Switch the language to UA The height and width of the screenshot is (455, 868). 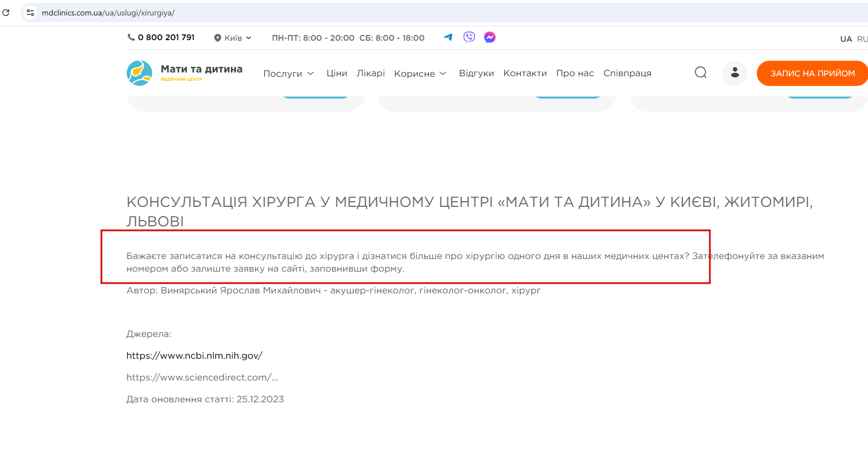846,39
